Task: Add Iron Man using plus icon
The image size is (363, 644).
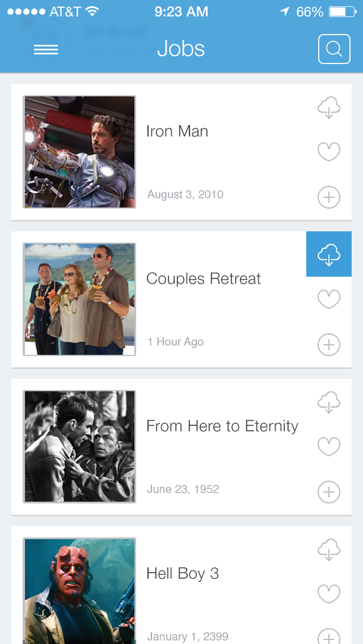Action: pyautogui.click(x=329, y=197)
